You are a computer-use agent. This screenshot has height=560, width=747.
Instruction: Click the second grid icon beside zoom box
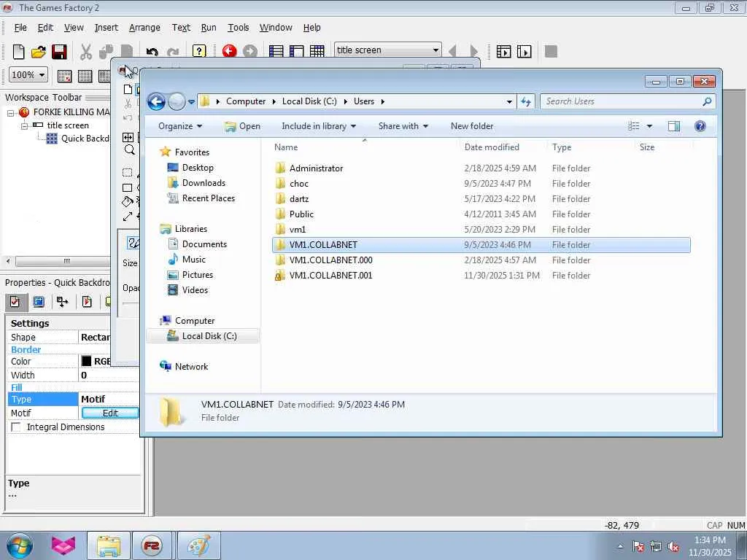pos(85,76)
